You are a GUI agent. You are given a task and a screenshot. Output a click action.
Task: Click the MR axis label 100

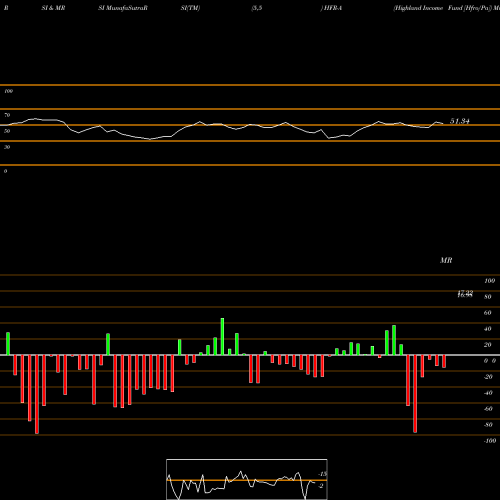[489, 281]
